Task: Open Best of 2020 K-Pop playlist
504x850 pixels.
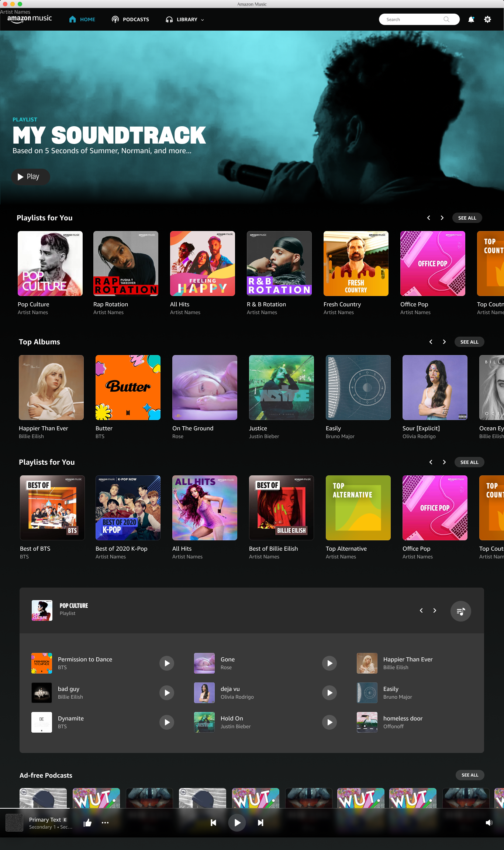Action: [128, 508]
